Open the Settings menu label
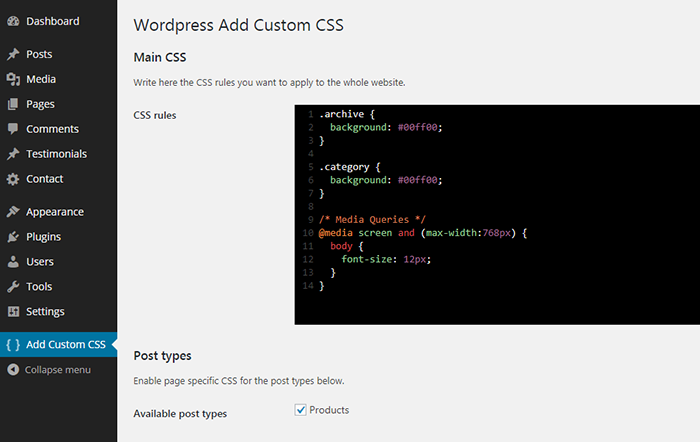The width and height of the screenshot is (700, 442). pos(45,312)
